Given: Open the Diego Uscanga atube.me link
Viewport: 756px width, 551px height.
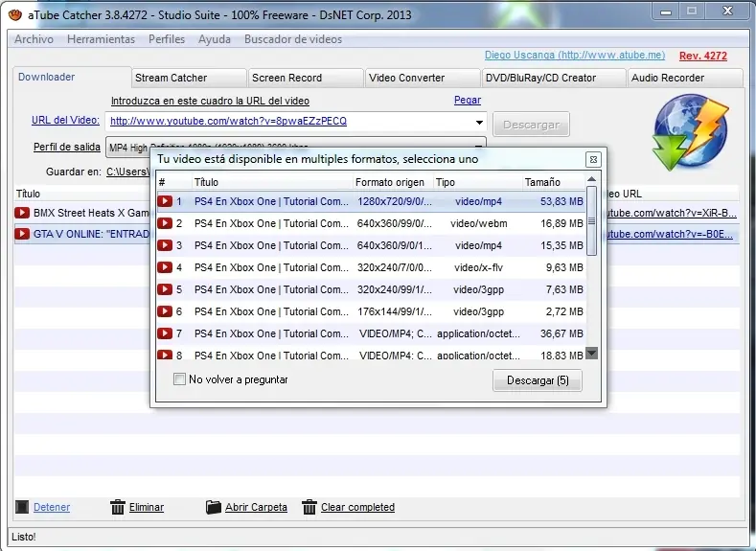Looking at the screenshot, I should click(x=575, y=55).
